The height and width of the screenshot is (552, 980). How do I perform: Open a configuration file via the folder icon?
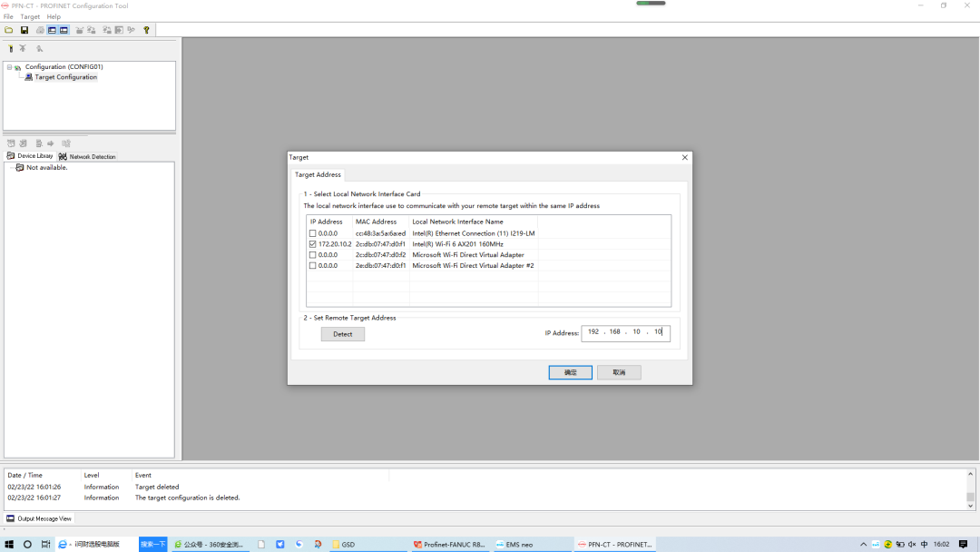click(8, 29)
